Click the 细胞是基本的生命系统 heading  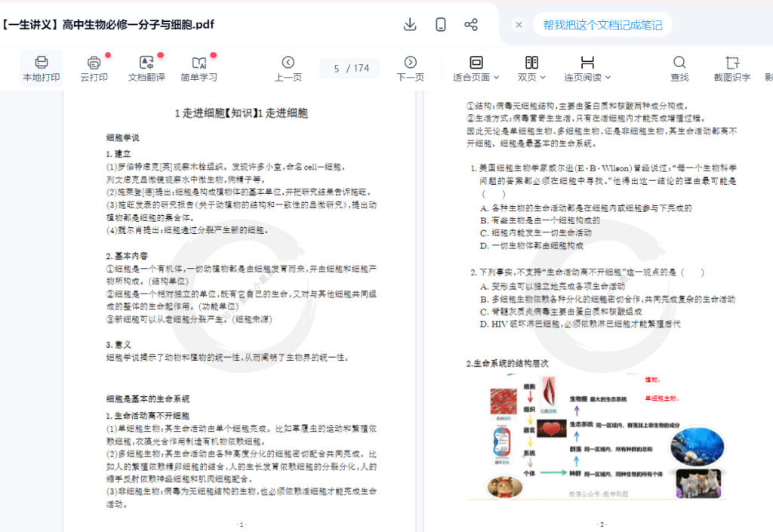148,398
